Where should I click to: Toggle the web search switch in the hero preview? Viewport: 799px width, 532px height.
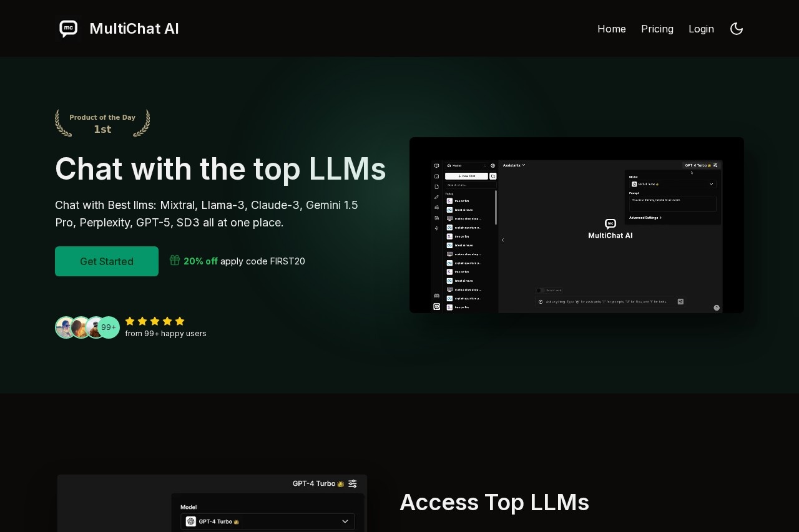[539, 290]
